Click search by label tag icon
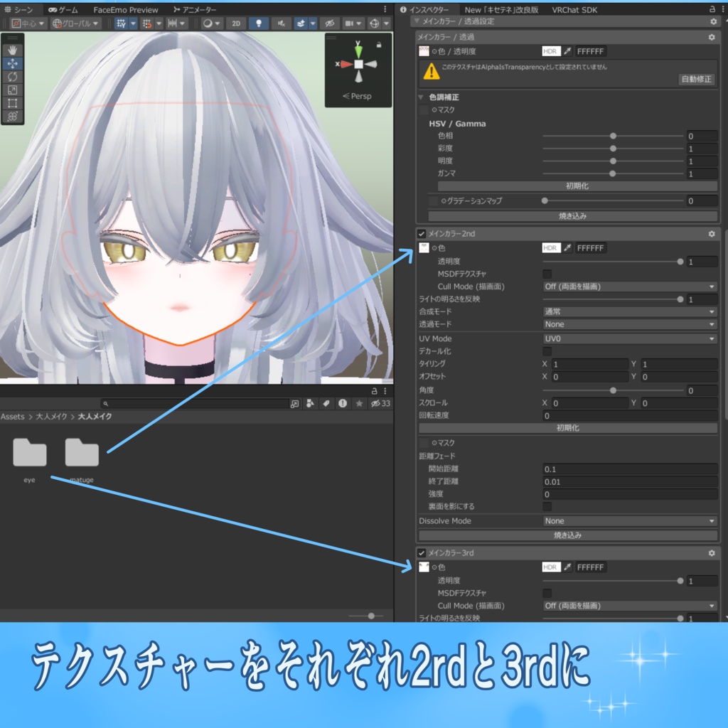728x728 pixels. tap(326, 404)
